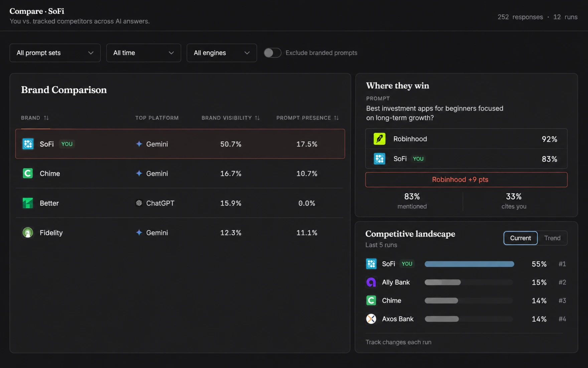
Task: Click the SoFi progress bar at 55%
Action: coord(469,264)
